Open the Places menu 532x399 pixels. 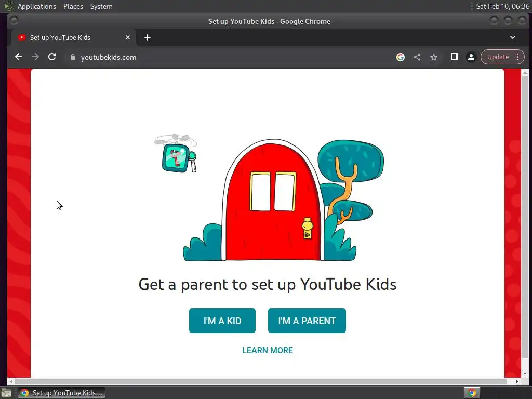pos(73,6)
